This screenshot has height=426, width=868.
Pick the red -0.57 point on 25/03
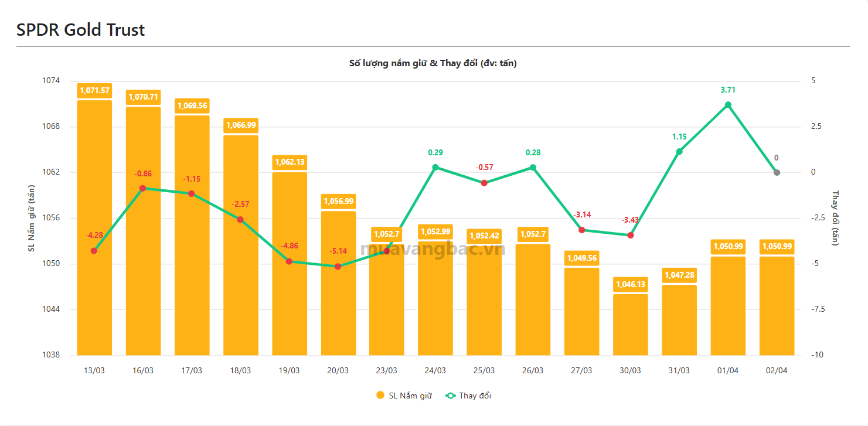484,183
